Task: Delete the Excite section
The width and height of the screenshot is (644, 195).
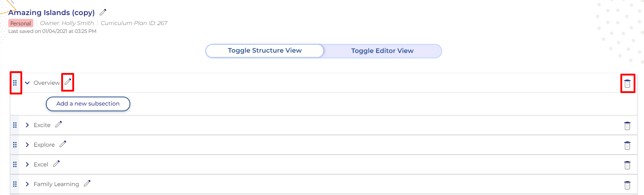Action: tap(627, 126)
